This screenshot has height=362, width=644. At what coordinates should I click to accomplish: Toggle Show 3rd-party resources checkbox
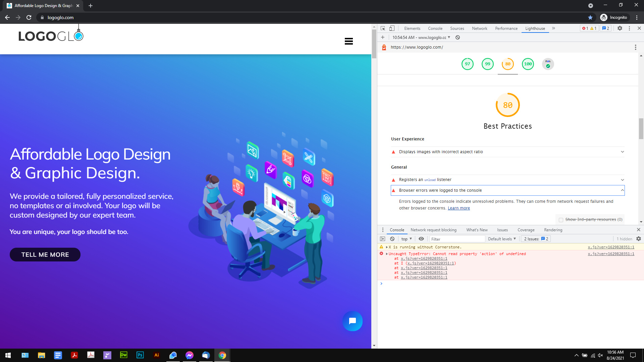pos(561,220)
